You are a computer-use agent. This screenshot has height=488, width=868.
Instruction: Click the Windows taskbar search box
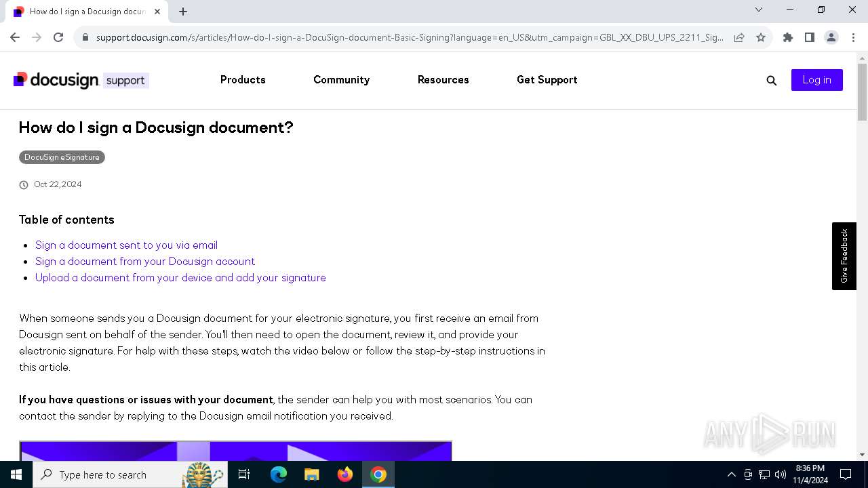(x=130, y=474)
